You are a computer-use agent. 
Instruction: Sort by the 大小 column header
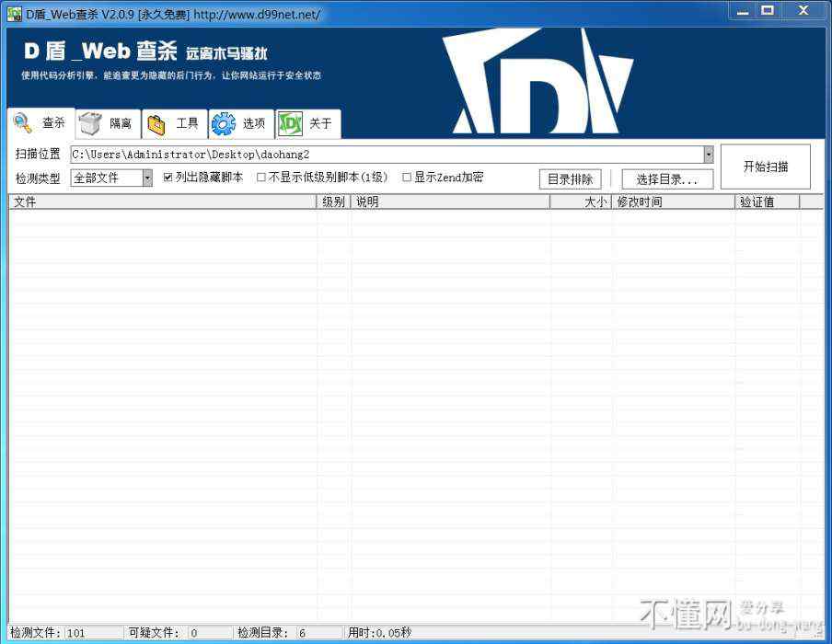[581, 201]
